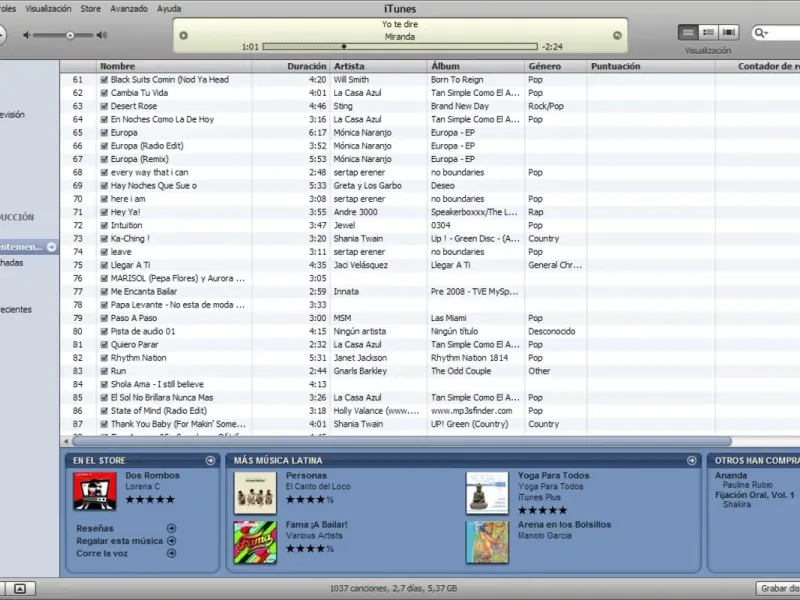Image resolution: width=800 pixels, height=600 pixels.
Task: Open Visualización menu
Action: click(x=48, y=9)
